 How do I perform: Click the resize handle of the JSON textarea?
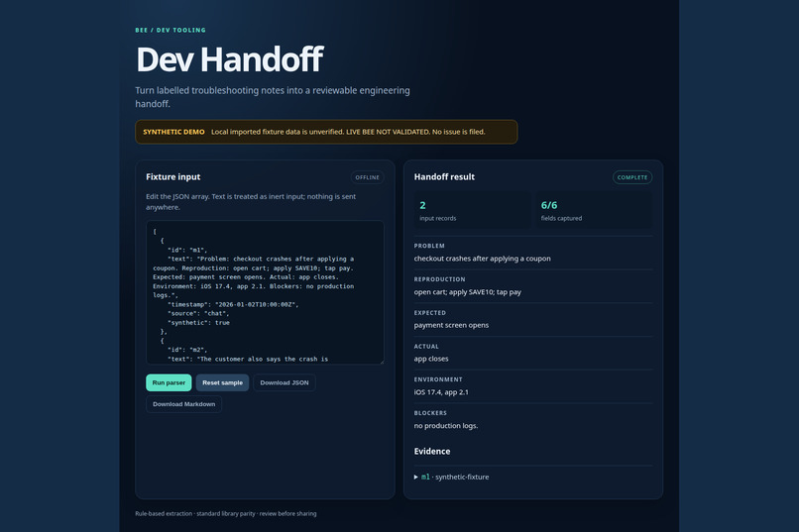point(381,362)
